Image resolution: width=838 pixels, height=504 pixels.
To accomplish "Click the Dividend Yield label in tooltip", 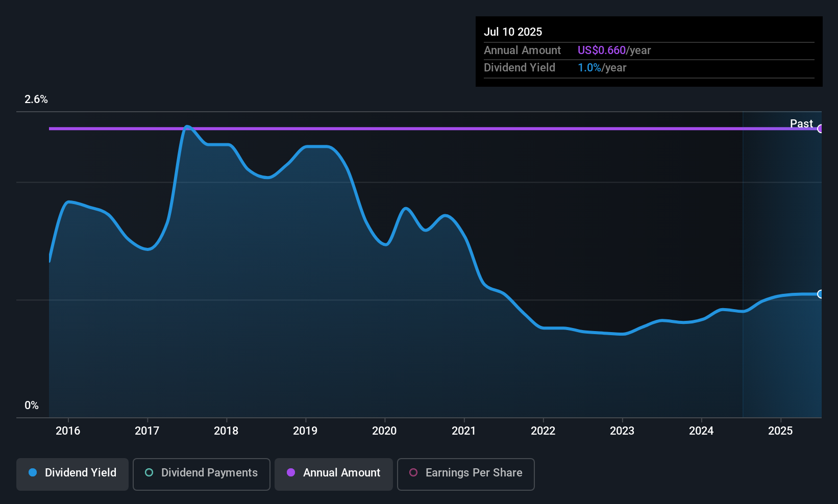I will tap(520, 68).
